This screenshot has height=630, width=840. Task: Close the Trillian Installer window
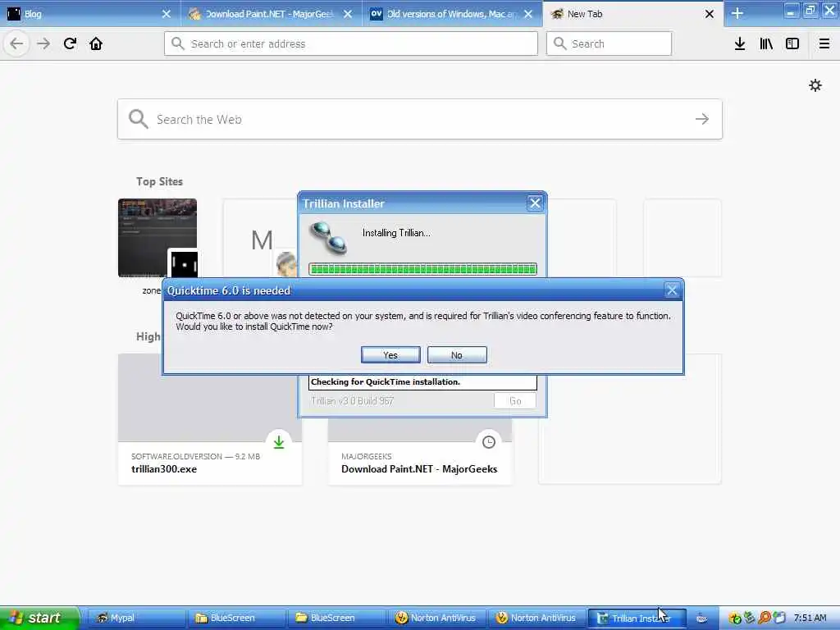tap(535, 203)
